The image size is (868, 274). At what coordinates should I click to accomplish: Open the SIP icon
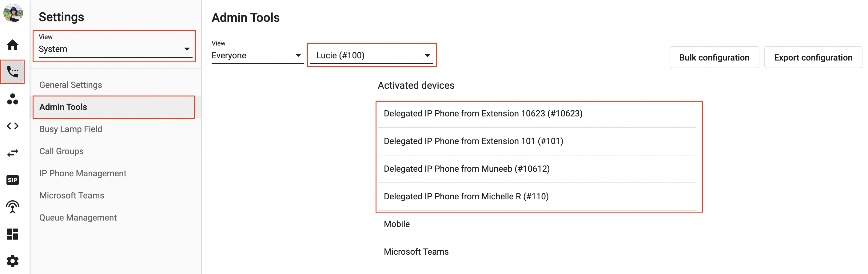click(13, 180)
